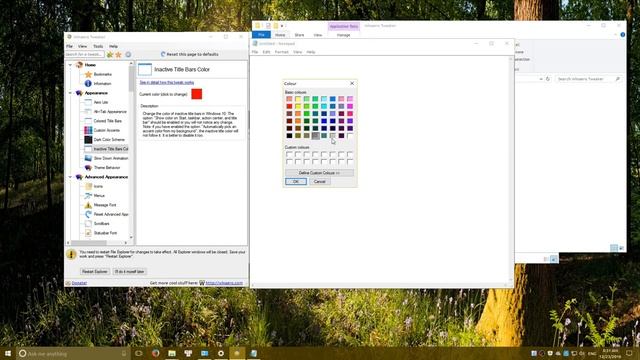Launch Firefox from the taskbar
640x360 pixels.
point(156,353)
